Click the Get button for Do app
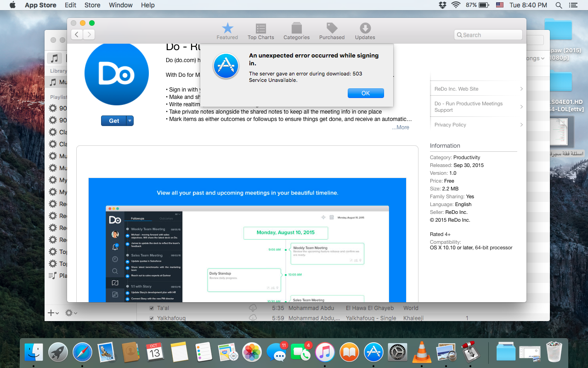 (114, 121)
